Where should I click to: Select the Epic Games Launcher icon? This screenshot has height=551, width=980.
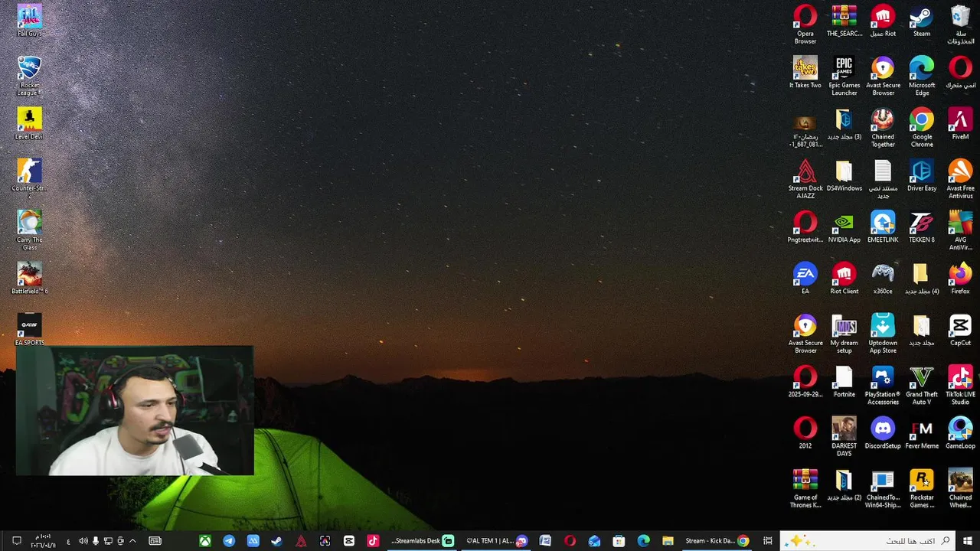[x=844, y=76]
